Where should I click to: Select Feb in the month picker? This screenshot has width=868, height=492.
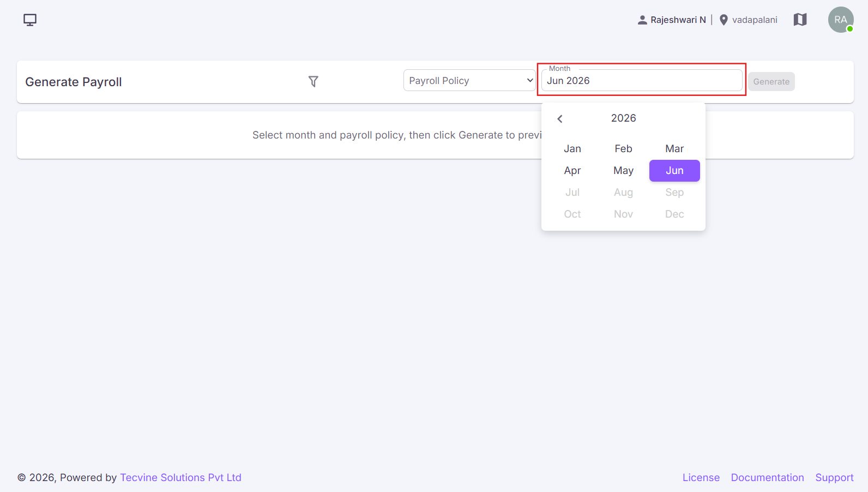(x=623, y=148)
